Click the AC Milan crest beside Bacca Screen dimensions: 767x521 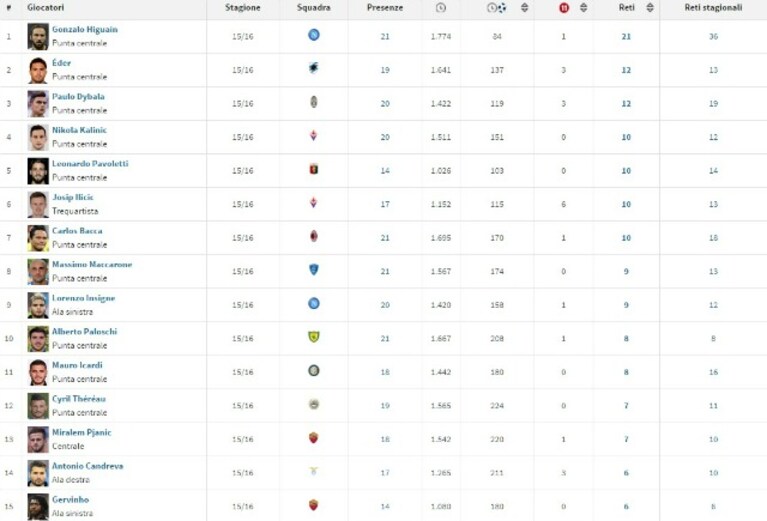pyautogui.click(x=314, y=236)
